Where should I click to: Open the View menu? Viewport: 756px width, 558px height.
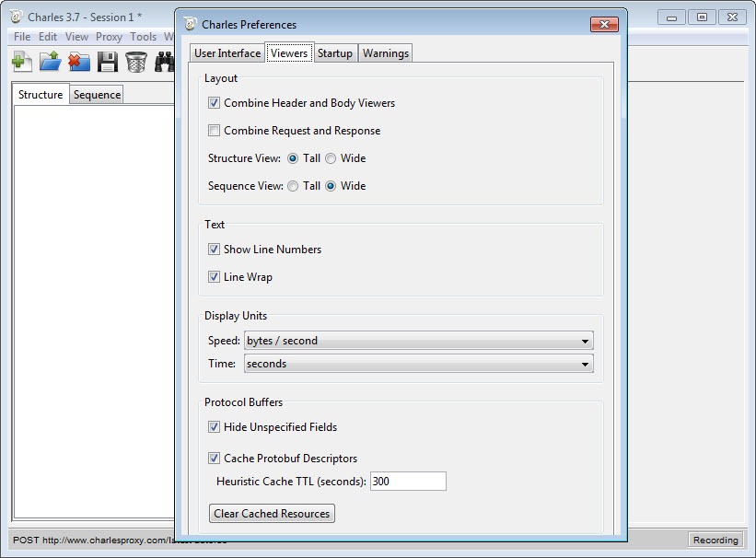pyautogui.click(x=76, y=37)
